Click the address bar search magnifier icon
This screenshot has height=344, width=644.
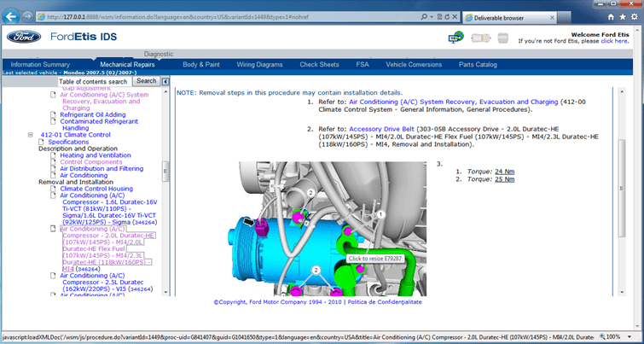coord(424,17)
